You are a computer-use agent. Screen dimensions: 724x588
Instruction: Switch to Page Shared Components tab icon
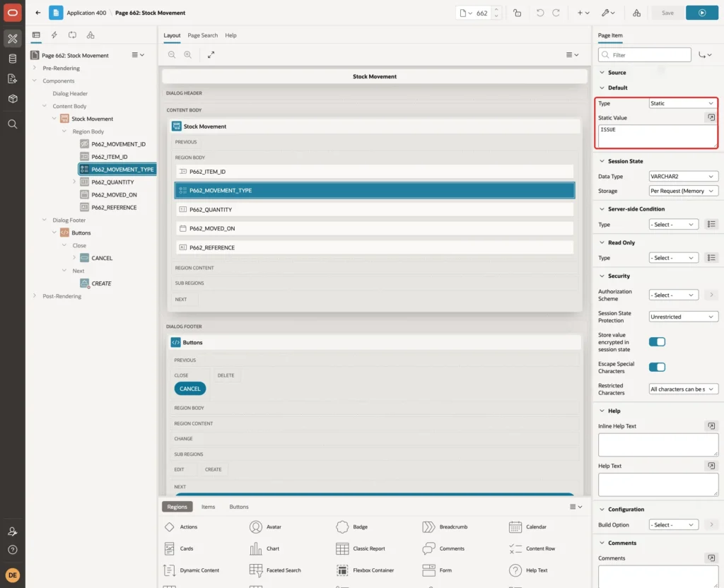pyautogui.click(x=90, y=35)
